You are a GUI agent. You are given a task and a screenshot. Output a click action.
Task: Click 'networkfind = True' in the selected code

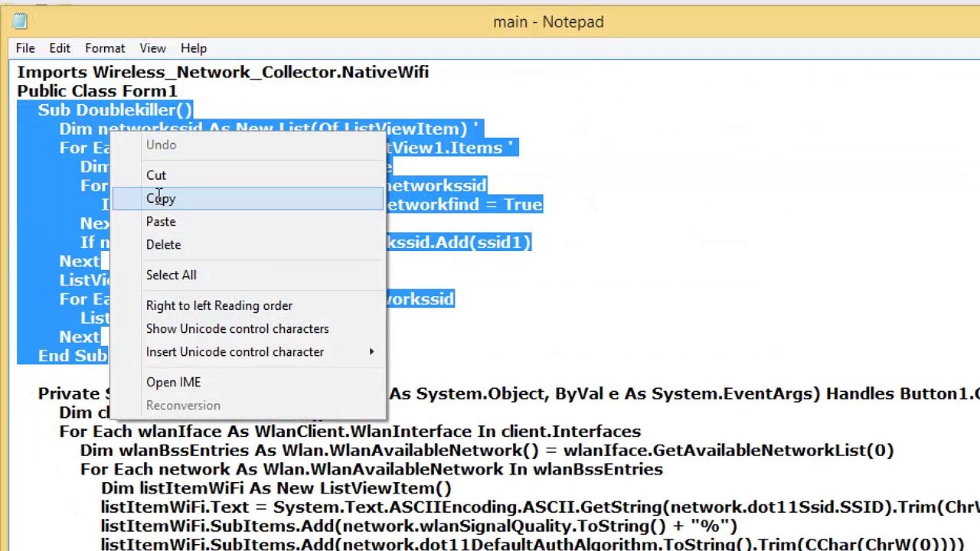point(463,204)
